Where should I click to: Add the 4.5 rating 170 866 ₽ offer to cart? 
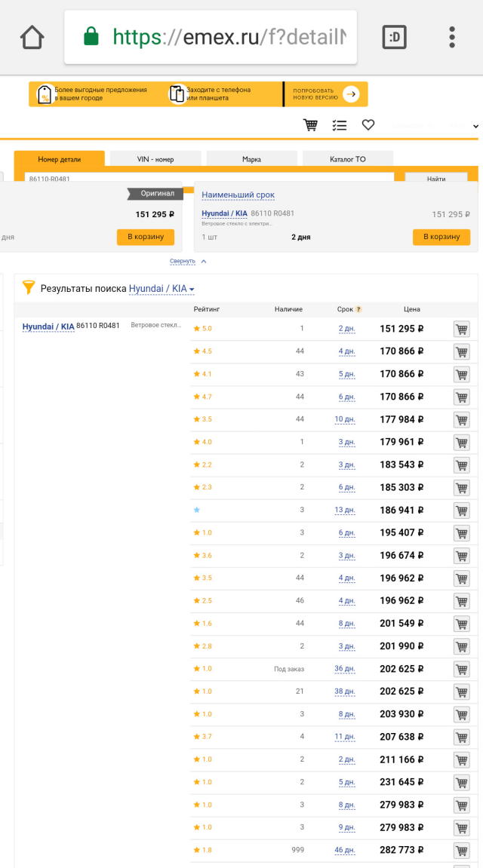click(461, 352)
